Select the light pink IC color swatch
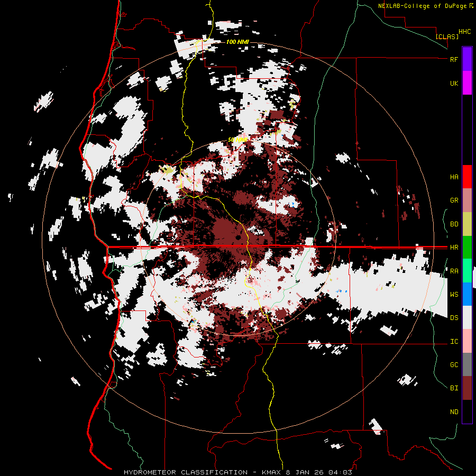Viewport: 476px width, 476px height. tap(467, 341)
